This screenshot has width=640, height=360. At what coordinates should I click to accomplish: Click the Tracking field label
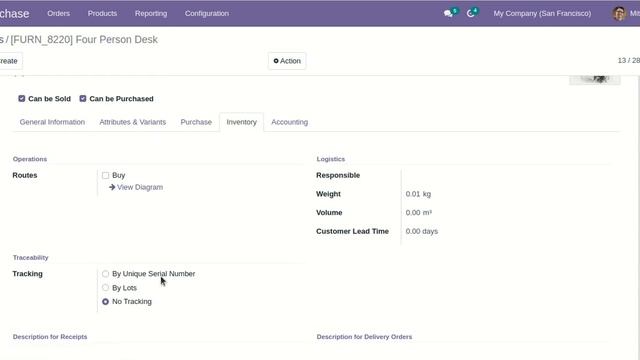click(27, 274)
